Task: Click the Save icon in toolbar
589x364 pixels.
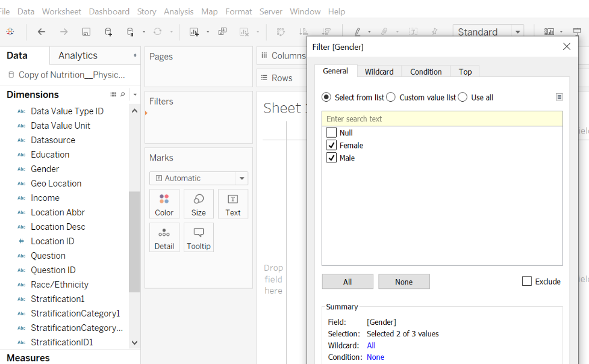Action: [x=86, y=32]
